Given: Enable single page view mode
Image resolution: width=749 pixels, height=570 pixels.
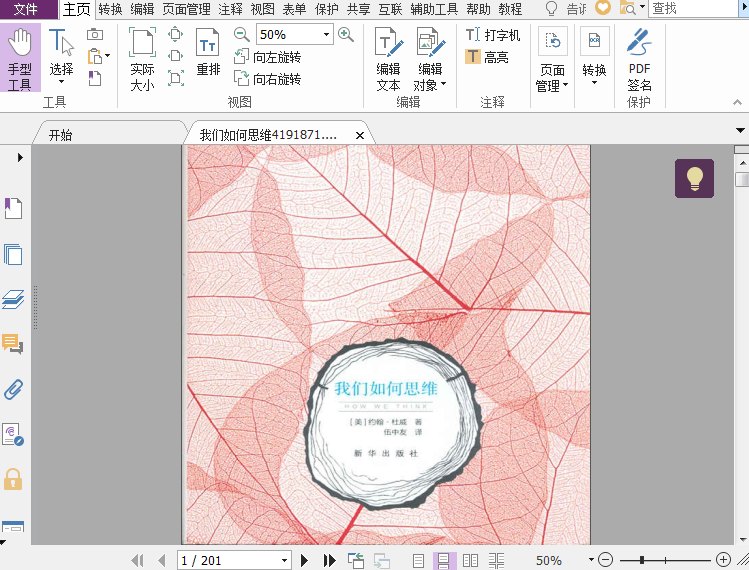Looking at the screenshot, I should [418, 560].
